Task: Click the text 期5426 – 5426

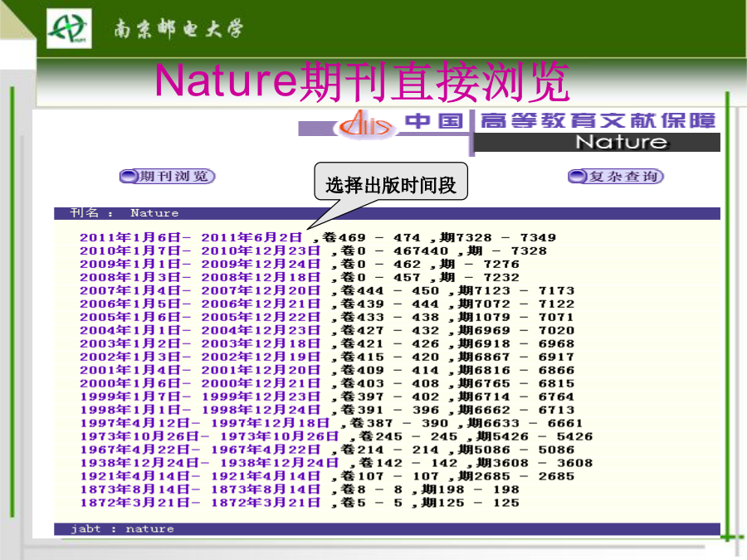Action: tap(535, 436)
